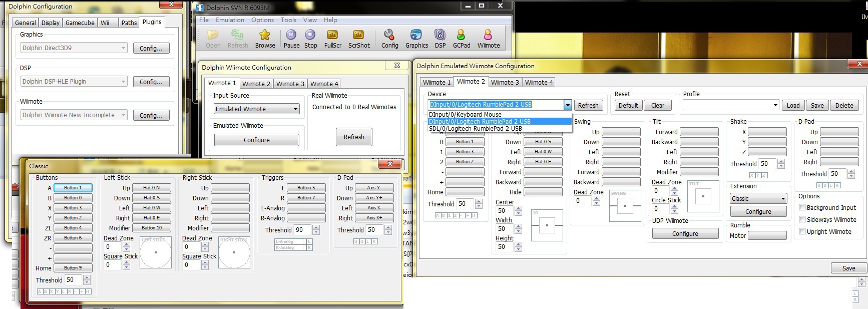Screen dimensions: 868x309
Task: Open the File menu in Dolphin
Action: tap(204, 20)
